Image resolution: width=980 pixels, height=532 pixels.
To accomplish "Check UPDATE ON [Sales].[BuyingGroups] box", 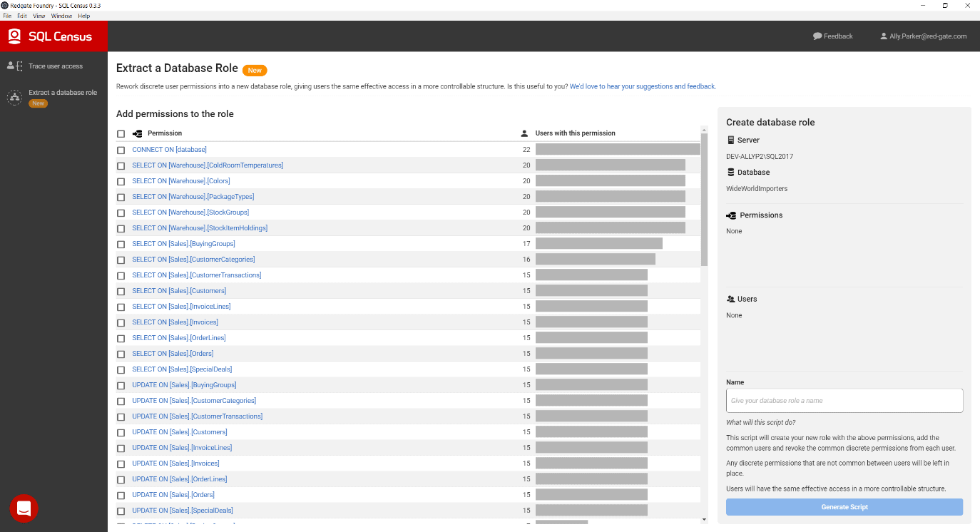I will [x=121, y=386].
